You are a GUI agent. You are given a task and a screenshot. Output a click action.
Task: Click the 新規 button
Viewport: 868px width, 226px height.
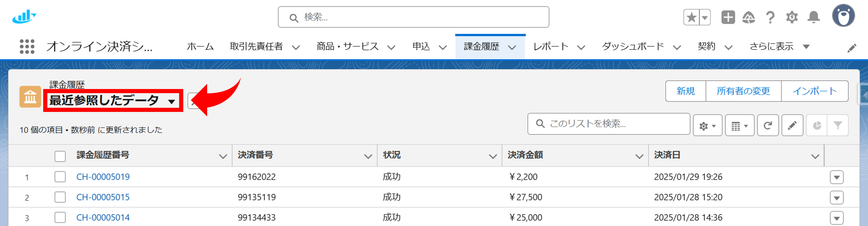coord(686,91)
